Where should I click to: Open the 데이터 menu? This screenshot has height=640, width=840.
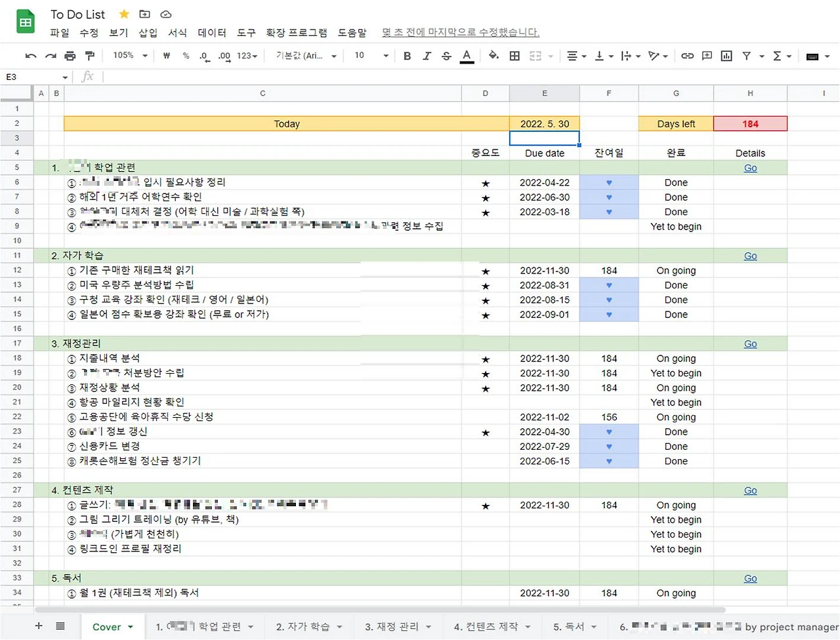212,33
